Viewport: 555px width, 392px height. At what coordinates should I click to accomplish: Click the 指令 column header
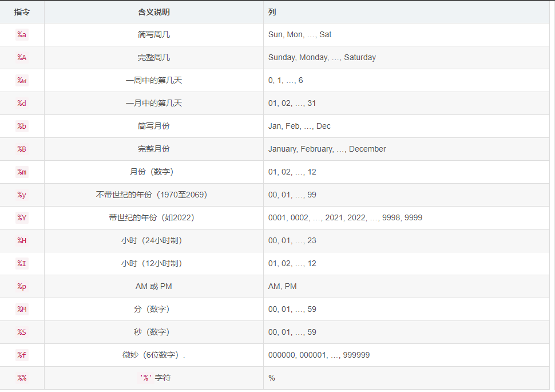pos(22,11)
